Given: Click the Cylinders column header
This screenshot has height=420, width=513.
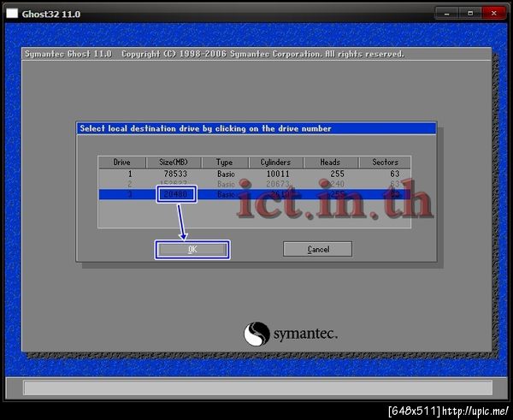Looking at the screenshot, I should [276, 163].
